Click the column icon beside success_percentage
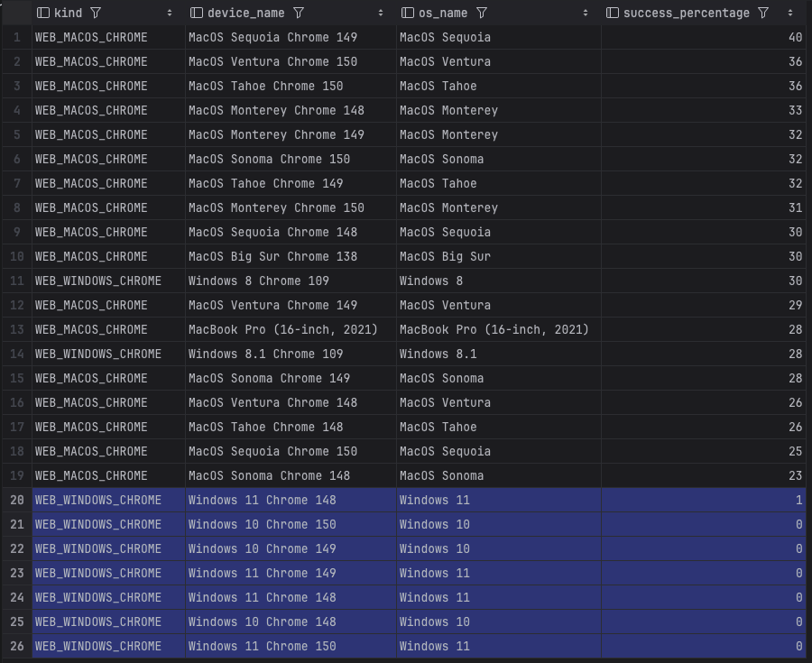812x663 pixels. click(613, 13)
